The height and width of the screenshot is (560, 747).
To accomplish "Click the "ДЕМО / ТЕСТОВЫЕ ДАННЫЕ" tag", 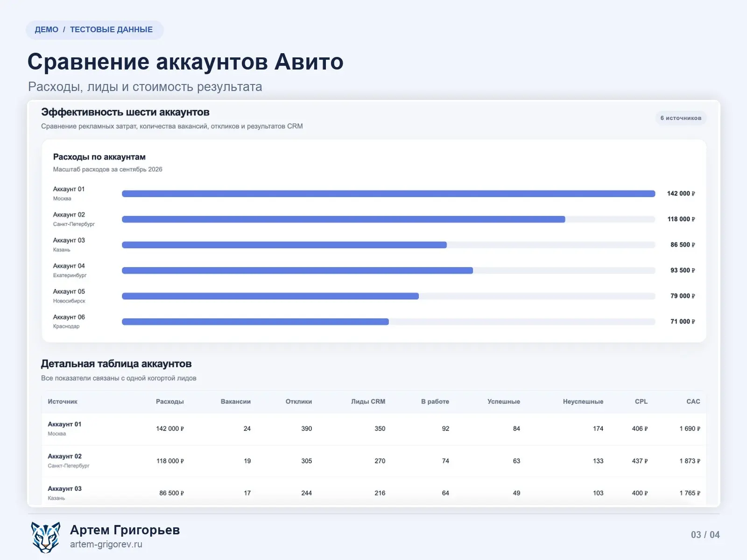I will tap(94, 30).
